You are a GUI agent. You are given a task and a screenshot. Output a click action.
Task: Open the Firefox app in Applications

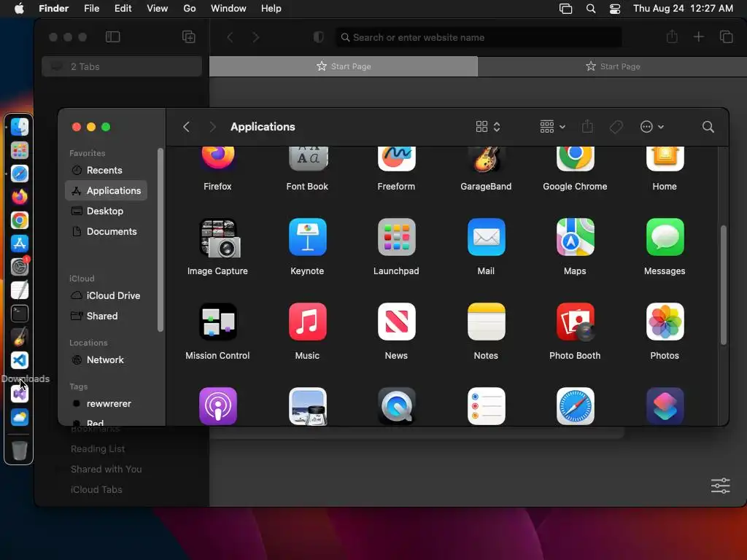217,158
